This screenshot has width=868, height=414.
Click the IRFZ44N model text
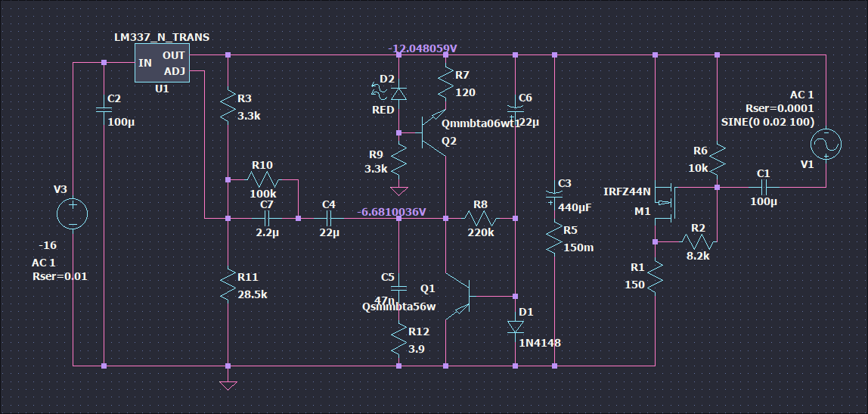pyautogui.click(x=627, y=191)
